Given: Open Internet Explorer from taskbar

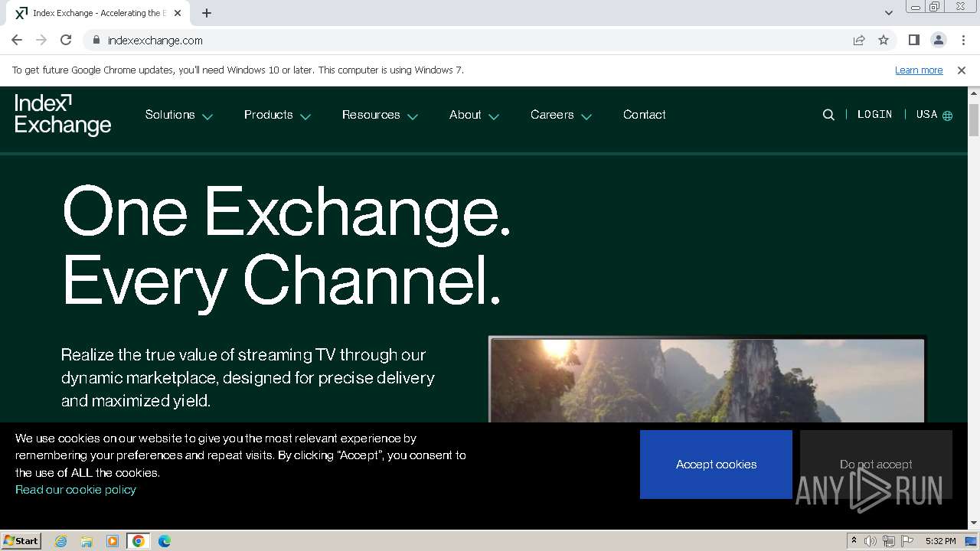Looking at the screenshot, I should (60, 541).
